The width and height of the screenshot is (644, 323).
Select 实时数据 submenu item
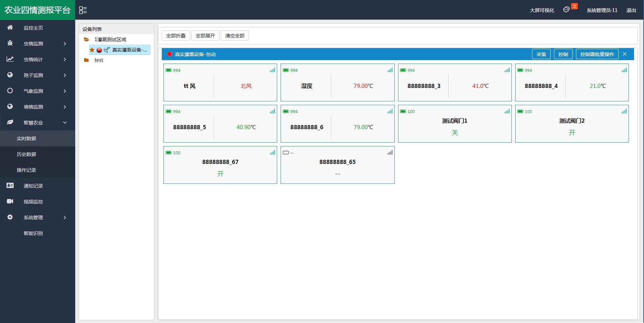(37, 138)
